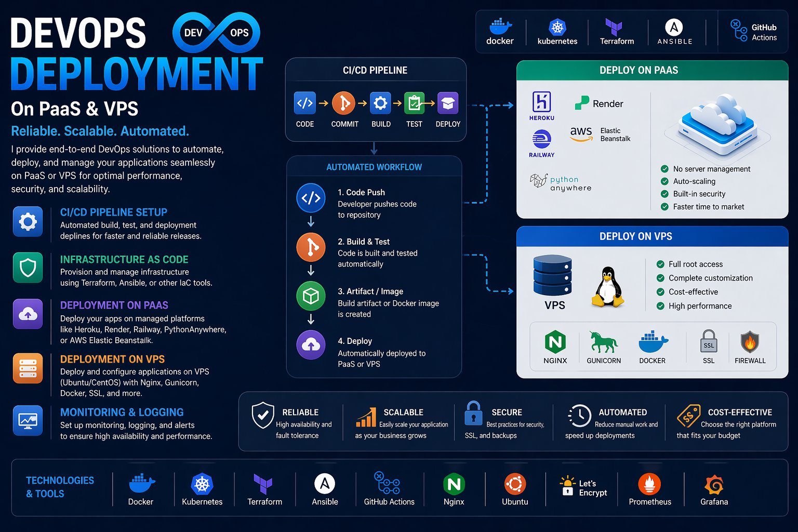Click the MONITORING & LOGGING heading

pyautogui.click(x=122, y=412)
